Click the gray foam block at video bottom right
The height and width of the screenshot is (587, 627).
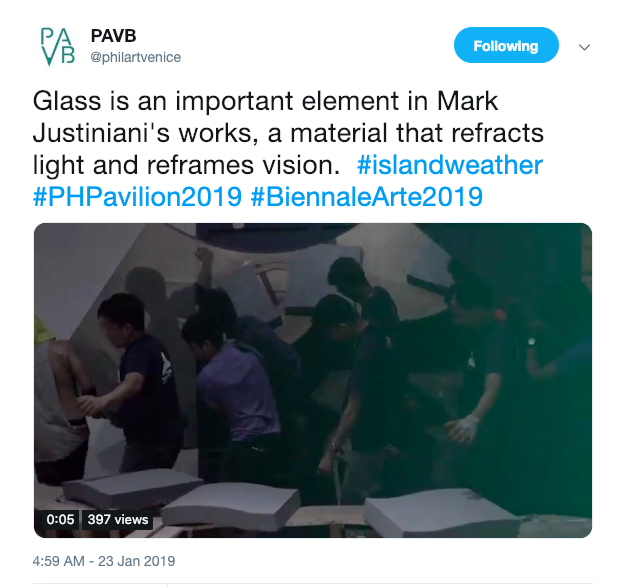(442, 513)
